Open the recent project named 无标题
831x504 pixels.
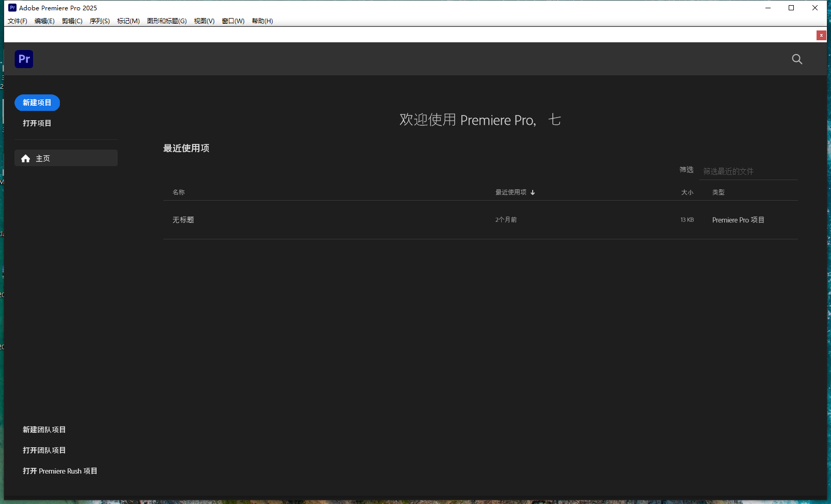(183, 220)
